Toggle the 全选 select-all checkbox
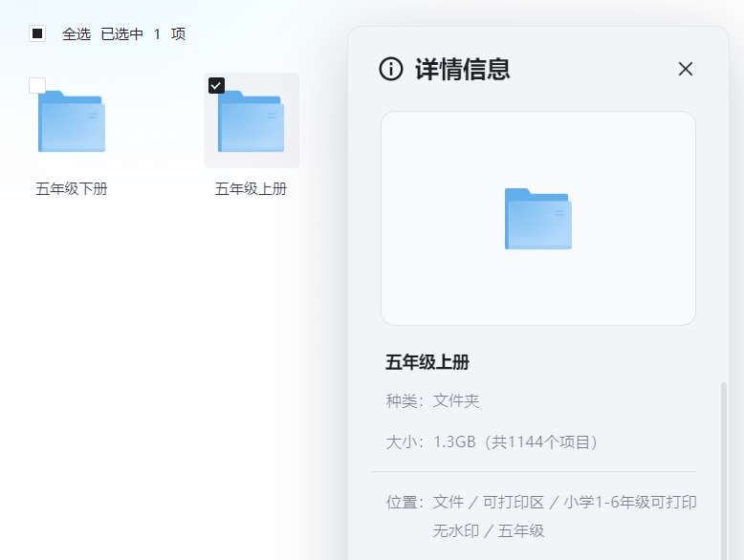 coord(37,33)
